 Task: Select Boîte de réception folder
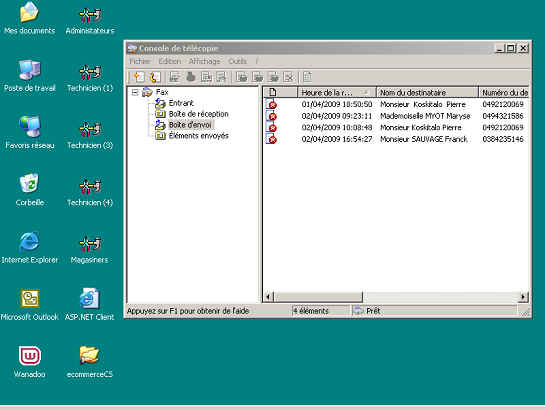click(198, 114)
